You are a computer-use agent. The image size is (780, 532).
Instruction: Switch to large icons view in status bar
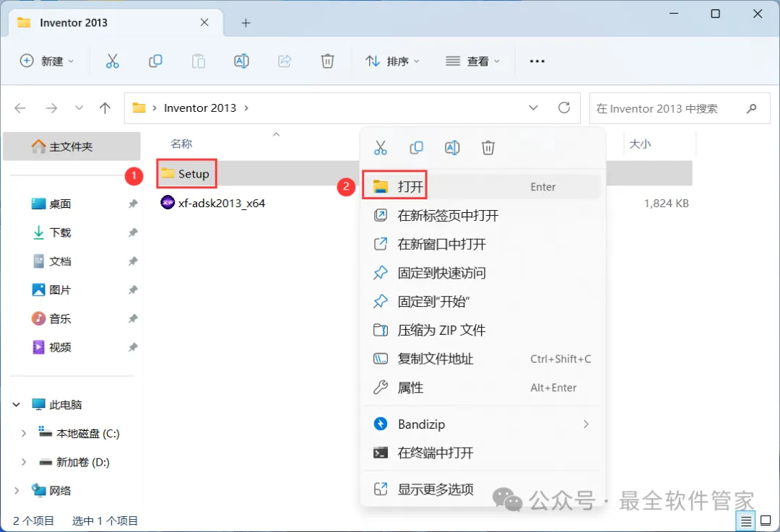(x=766, y=521)
